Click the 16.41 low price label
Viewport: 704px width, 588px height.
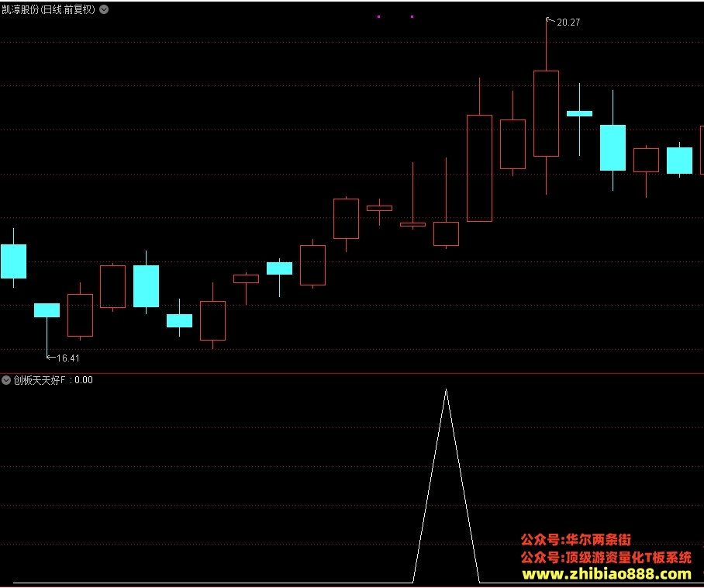[x=67, y=358]
